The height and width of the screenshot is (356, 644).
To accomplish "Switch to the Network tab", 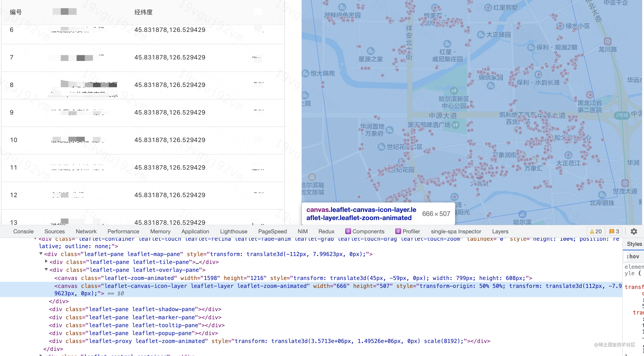I will (86, 231).
